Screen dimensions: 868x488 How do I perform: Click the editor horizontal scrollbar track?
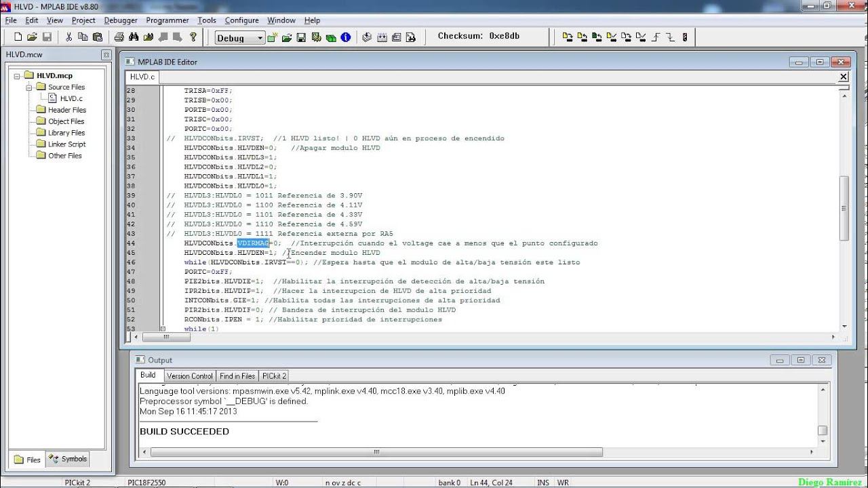point(485,337)
